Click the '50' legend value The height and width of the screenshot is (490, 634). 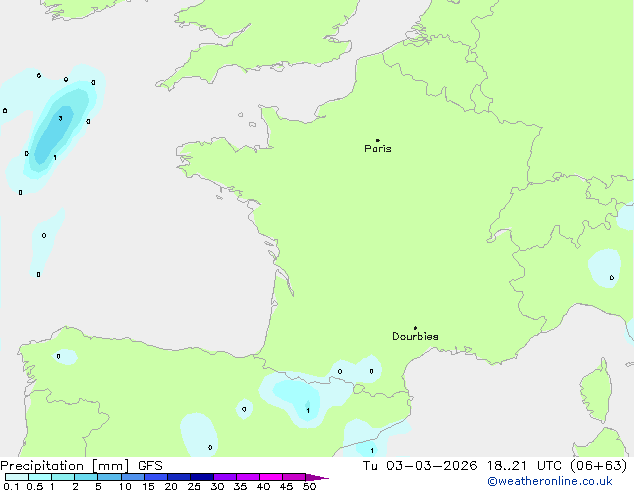tap(310, 486)
